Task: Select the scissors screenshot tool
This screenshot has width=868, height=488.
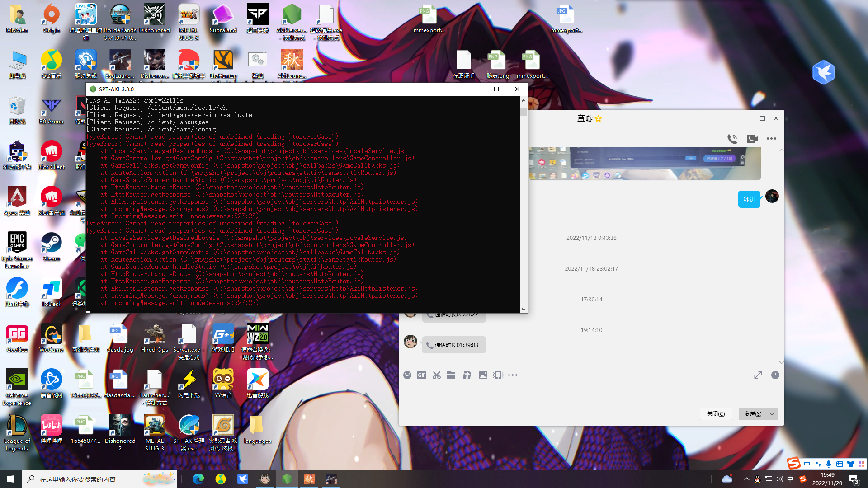Action: pyautogui.click(x=436, y=375)
